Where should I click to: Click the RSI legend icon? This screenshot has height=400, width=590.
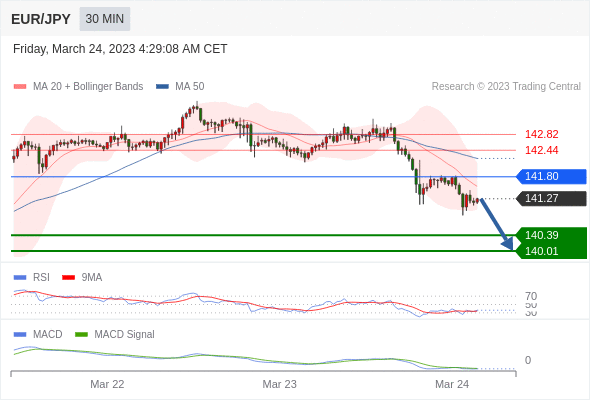coord(20,278)
